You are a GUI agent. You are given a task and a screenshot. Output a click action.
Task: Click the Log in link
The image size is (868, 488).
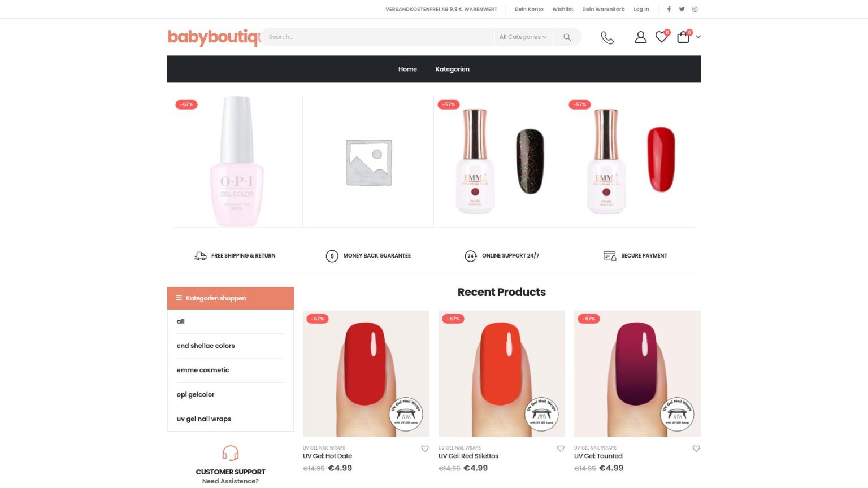point(641,9)
